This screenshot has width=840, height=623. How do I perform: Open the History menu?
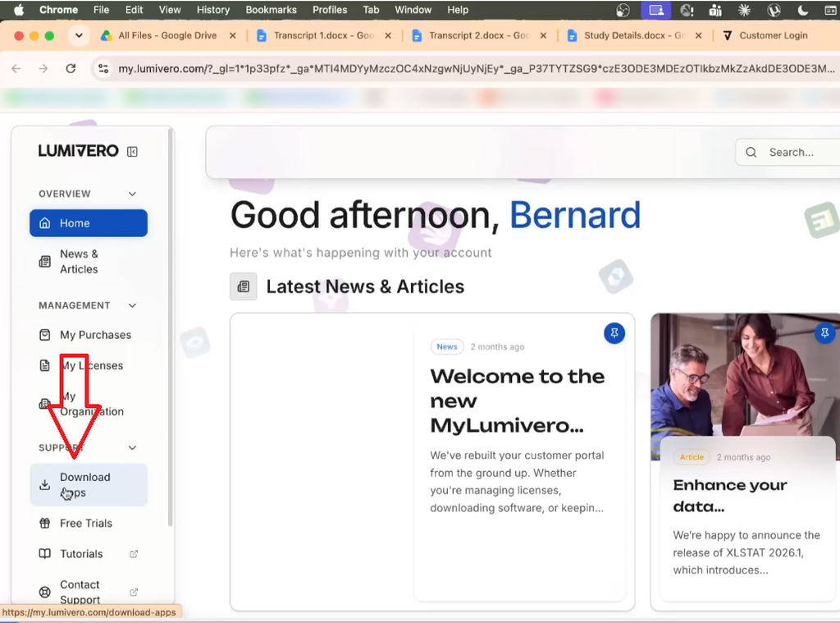pyautogui.click(x=213, y=10)
